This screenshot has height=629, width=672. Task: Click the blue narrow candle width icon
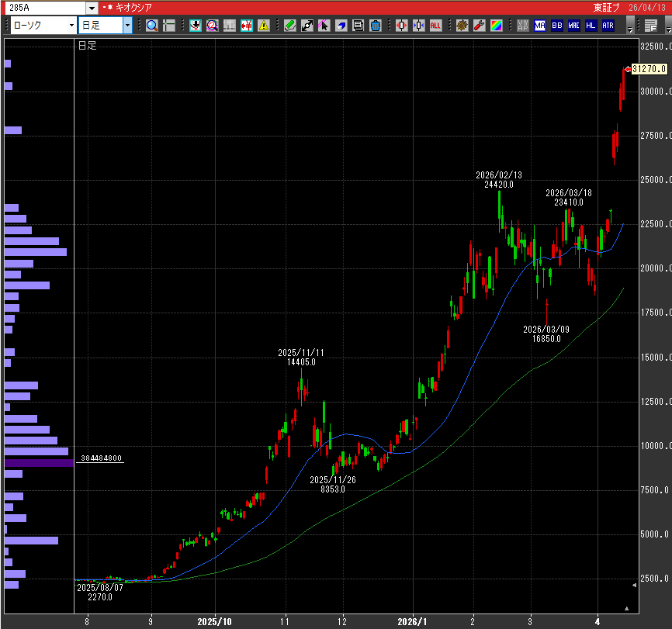[x=419, y=26]
